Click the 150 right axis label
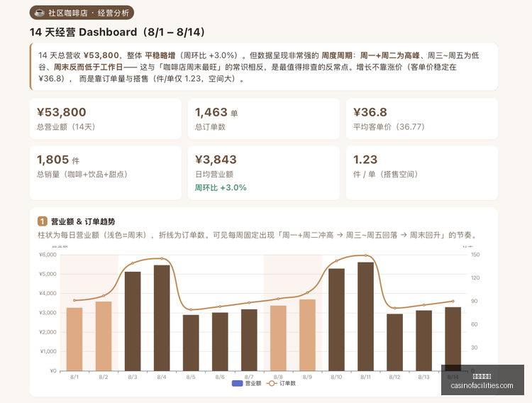Screen dimensions: 532x403 coord(475,255)
